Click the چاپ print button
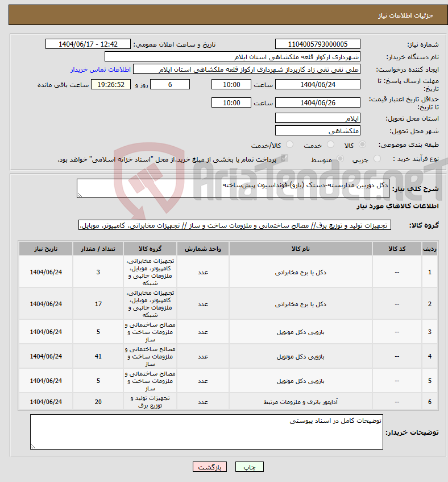This screenshot has height=482, width=448. pos(250,467)
